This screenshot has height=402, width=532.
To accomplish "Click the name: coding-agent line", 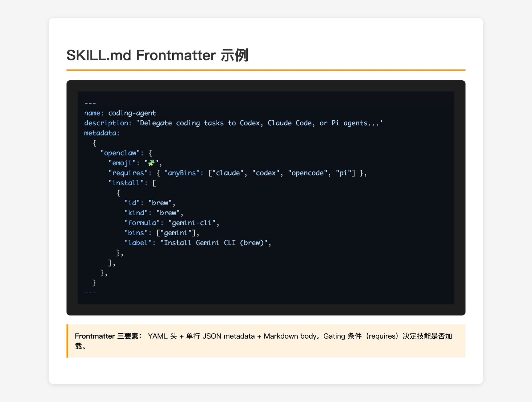I will tap(120, 113).
